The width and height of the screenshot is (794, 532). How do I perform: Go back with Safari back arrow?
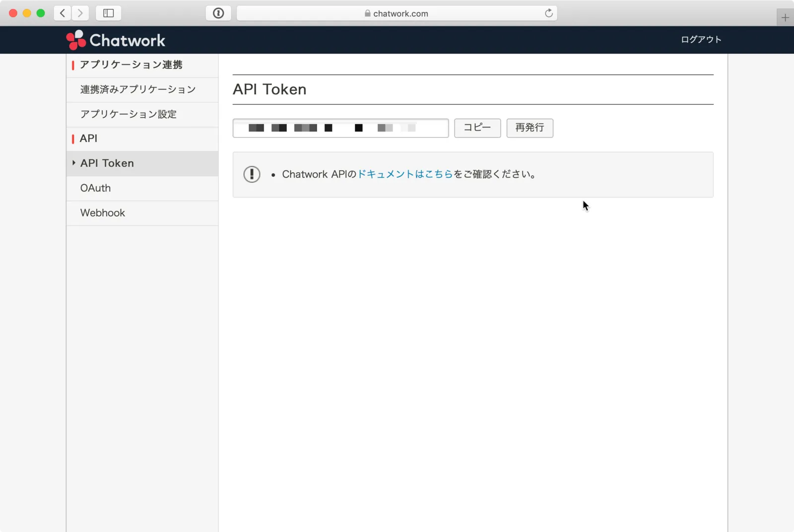(63, 13)
